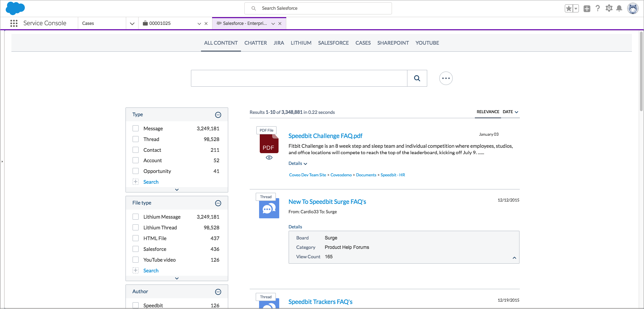Focus the main Coveo search box
Image resolution: width=644 pixels, height=309 pixels.
[x=299, y=78]
